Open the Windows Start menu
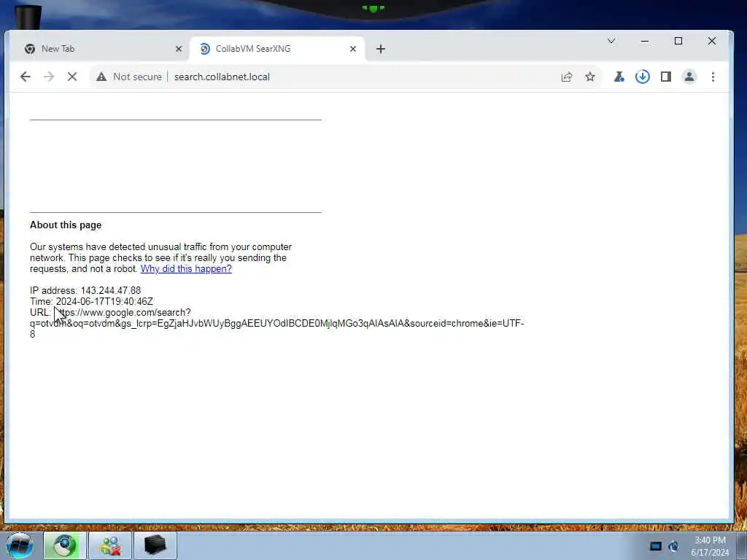This screenshot has height=560, width=747. [19, 545]
